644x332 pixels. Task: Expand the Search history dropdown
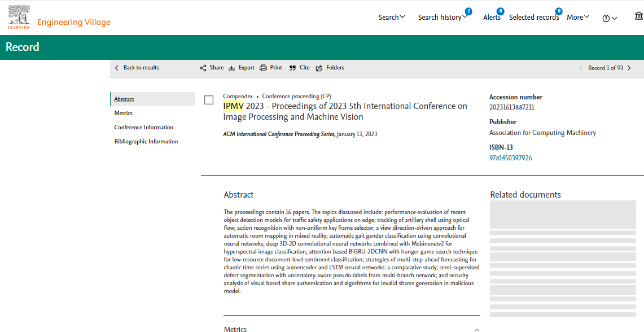pyautogui.click(x=443, y=18)
